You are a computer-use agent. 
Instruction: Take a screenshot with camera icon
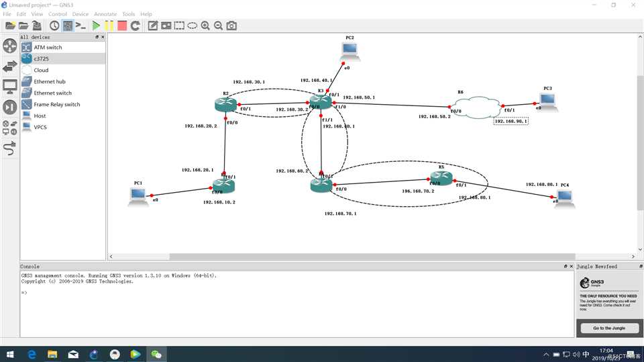pos(231,26)
